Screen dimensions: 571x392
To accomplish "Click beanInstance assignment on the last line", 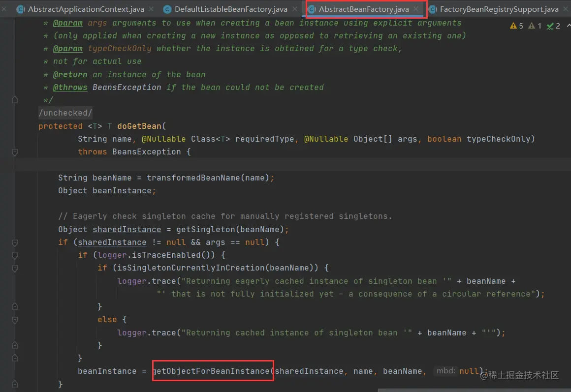I will click(x=107, y=371).
